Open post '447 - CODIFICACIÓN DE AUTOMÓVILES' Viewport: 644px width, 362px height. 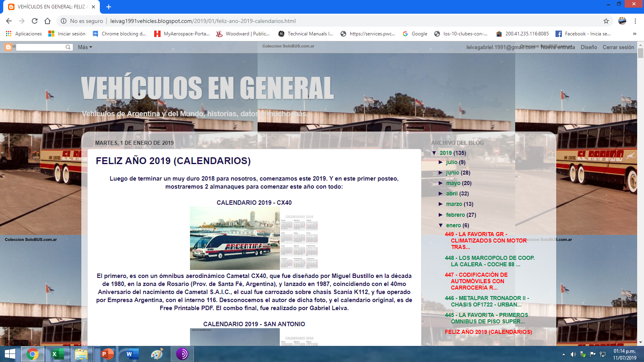pyautogui.click(x=476, y=281)
